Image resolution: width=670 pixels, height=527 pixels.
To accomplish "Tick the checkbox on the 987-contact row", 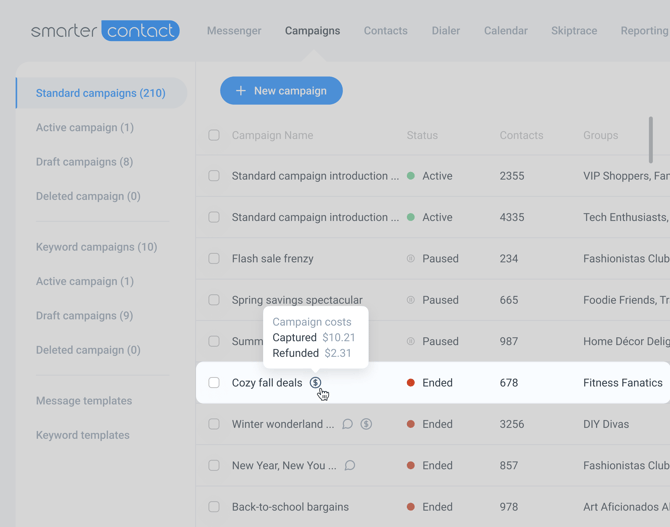I will coord(214,341).
